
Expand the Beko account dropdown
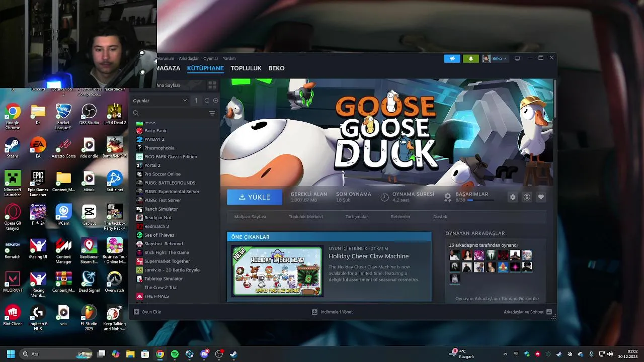[495, 58]
